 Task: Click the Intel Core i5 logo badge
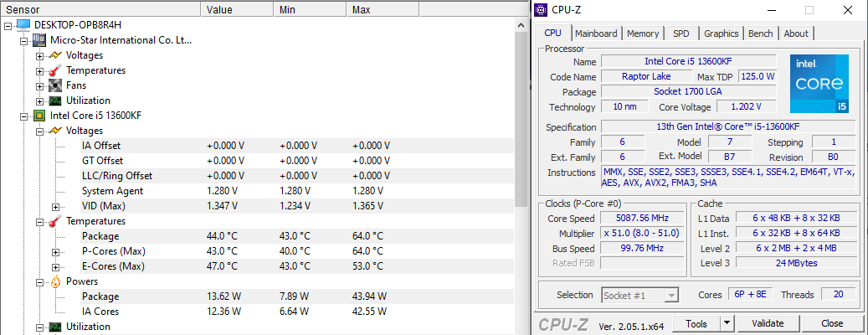point(819,84)
